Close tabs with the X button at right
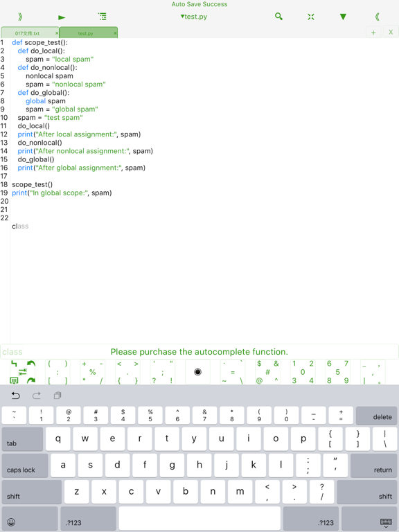The width and height of the screenshot is (399, 532). 391,33
